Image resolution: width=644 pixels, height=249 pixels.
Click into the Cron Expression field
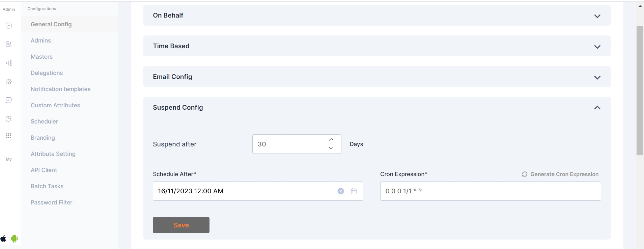(x=490, y=191)
